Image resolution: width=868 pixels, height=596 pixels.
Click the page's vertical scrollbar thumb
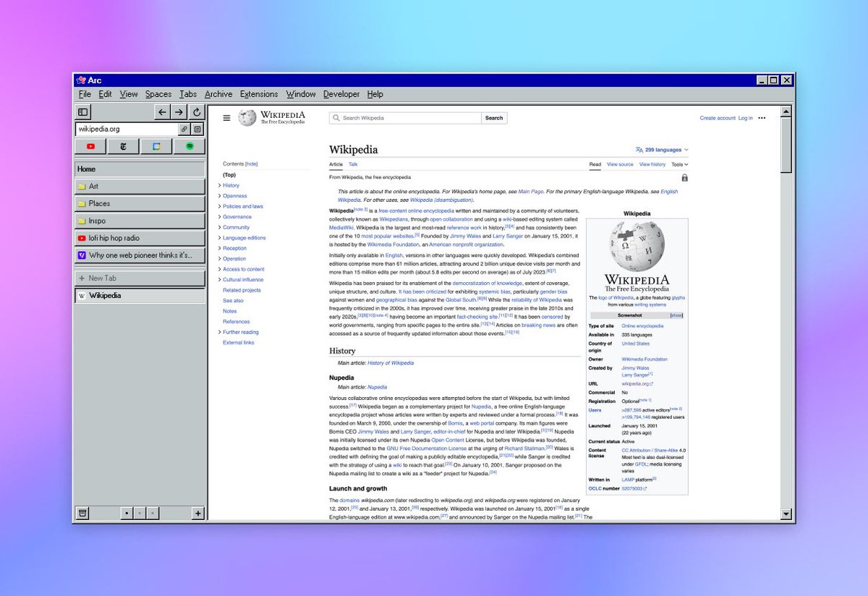[x=787, y=145]
